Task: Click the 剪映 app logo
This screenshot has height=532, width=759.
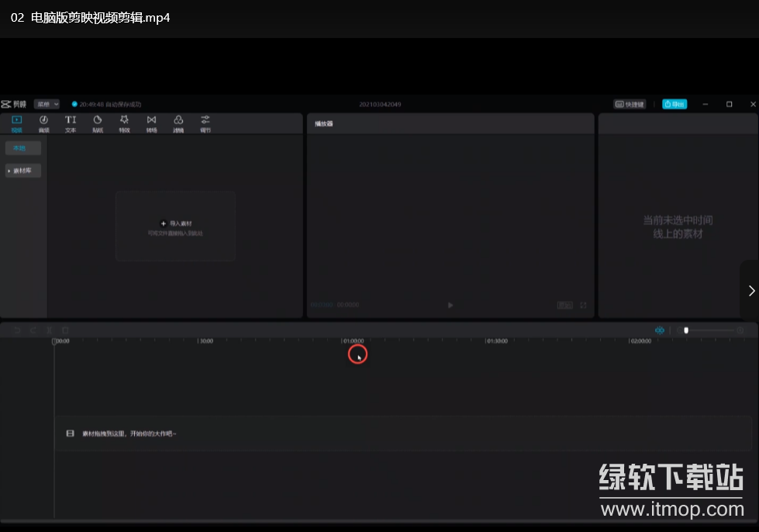Action: (x=13, y=104)
